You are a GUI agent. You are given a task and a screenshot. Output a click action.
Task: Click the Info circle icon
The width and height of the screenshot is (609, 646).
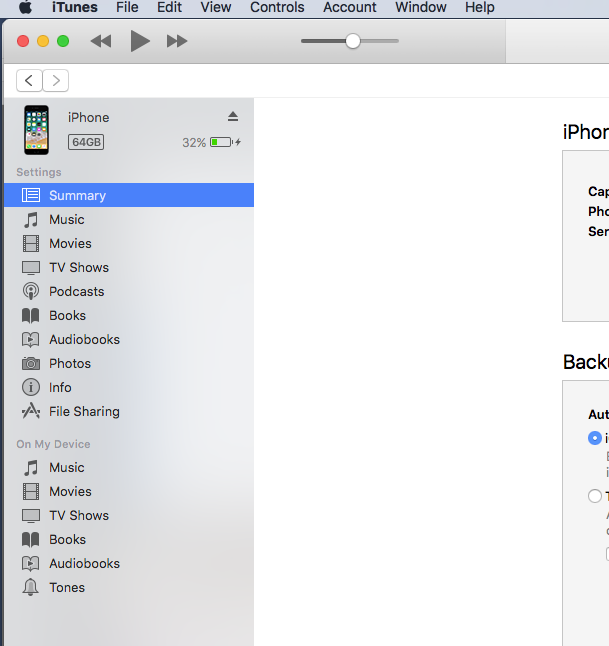pos(31,387)
